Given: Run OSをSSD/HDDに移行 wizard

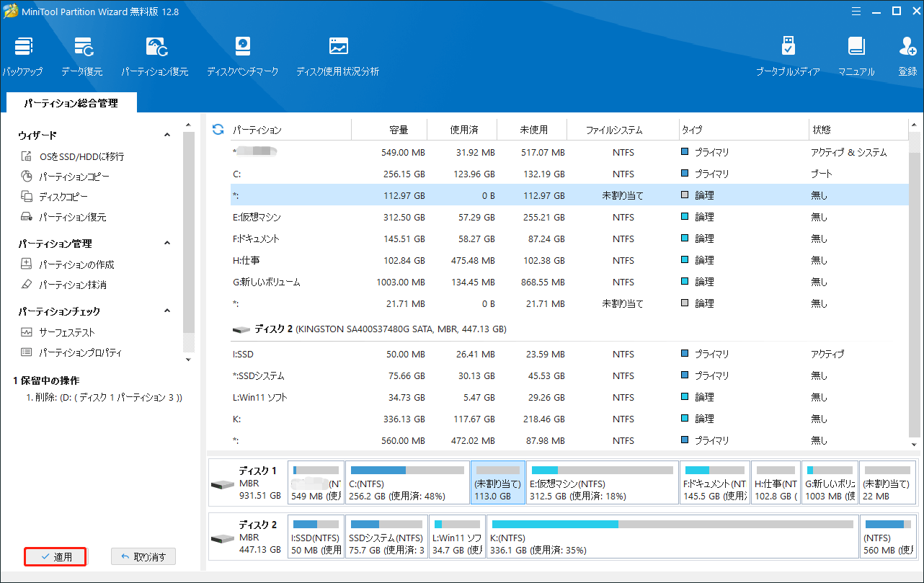Looking at the screenshot, I should point(73,156).
